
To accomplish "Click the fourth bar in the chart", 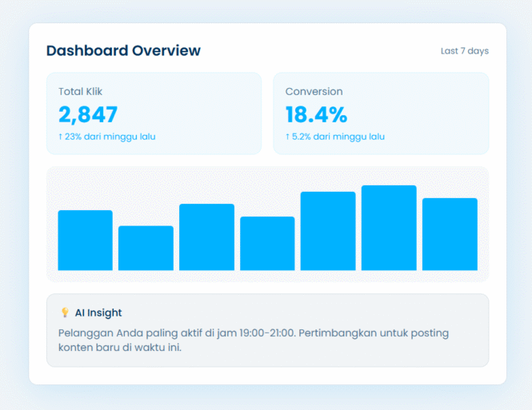I will pyautogui.click(x=267, y=244).
